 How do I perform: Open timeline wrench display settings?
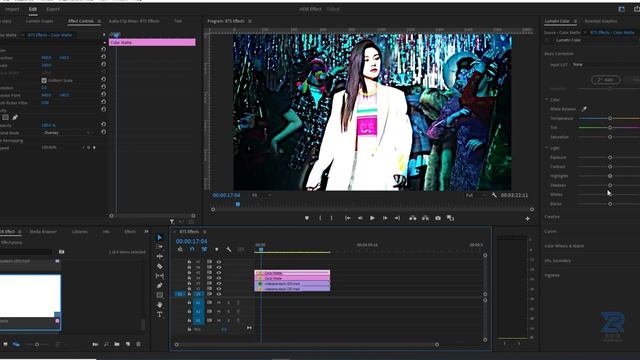(x=229, y=249)
